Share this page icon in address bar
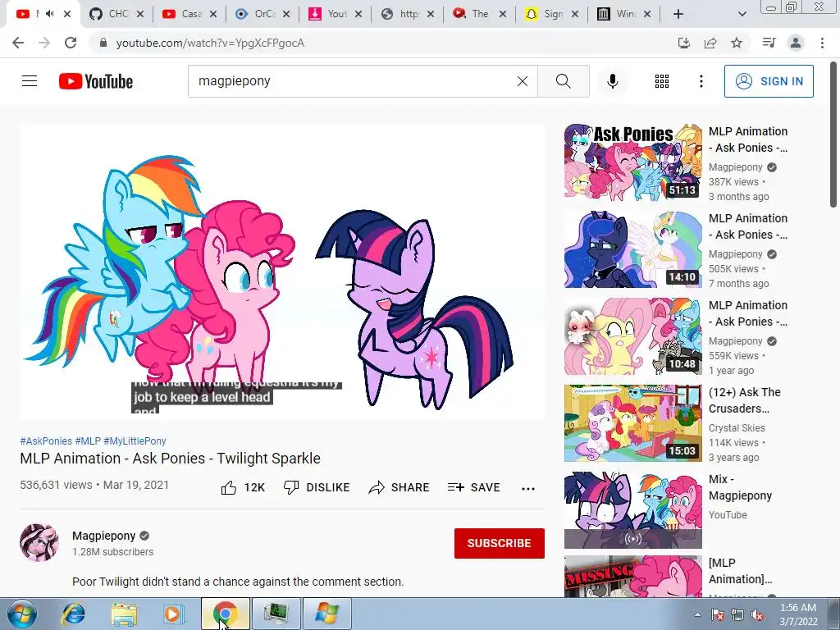Viewport: 840px width, 630px height. click(710, 43)
